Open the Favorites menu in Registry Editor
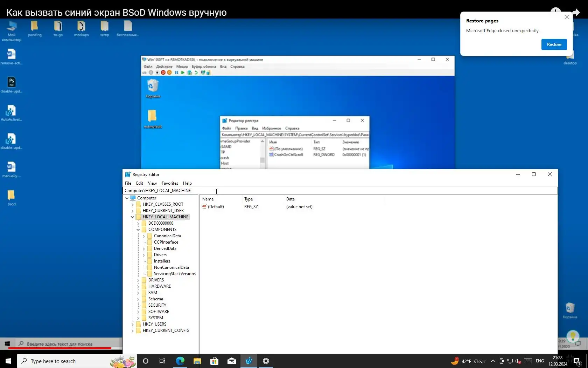This screenshot has height=368, width=588. click(x=170, y=183)
